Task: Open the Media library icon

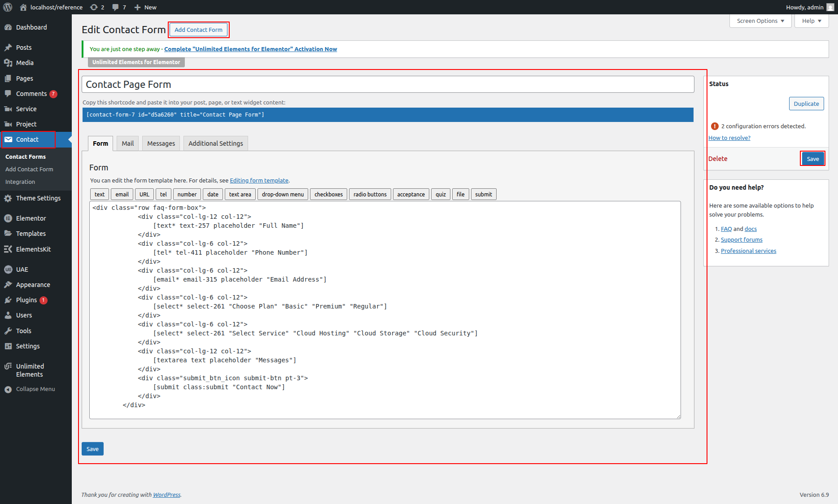Action: 8,63
